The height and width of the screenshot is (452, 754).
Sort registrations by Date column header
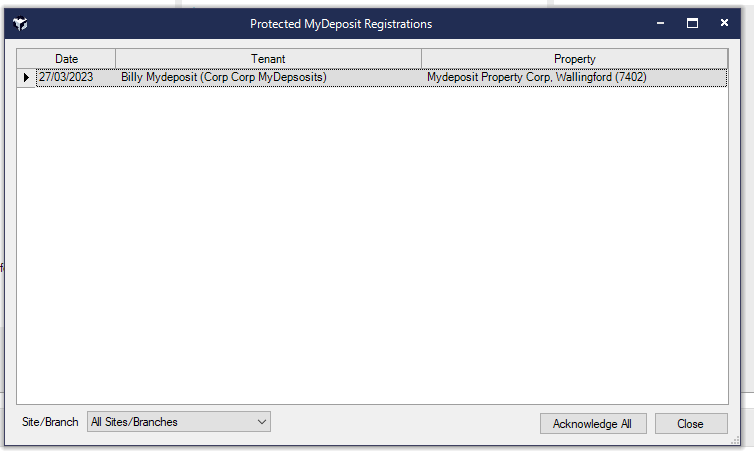67,59
